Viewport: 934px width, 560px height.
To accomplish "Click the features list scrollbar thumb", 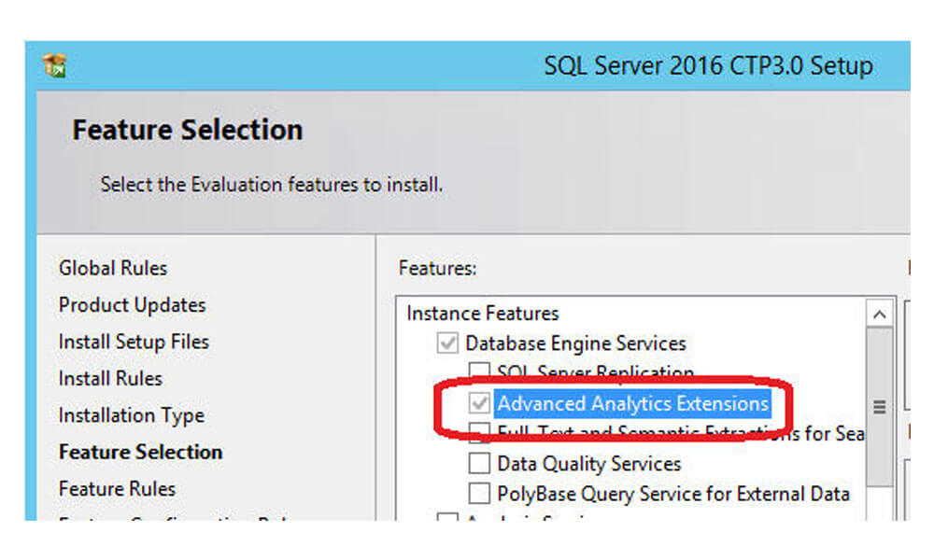I will [x=879, y=407].
